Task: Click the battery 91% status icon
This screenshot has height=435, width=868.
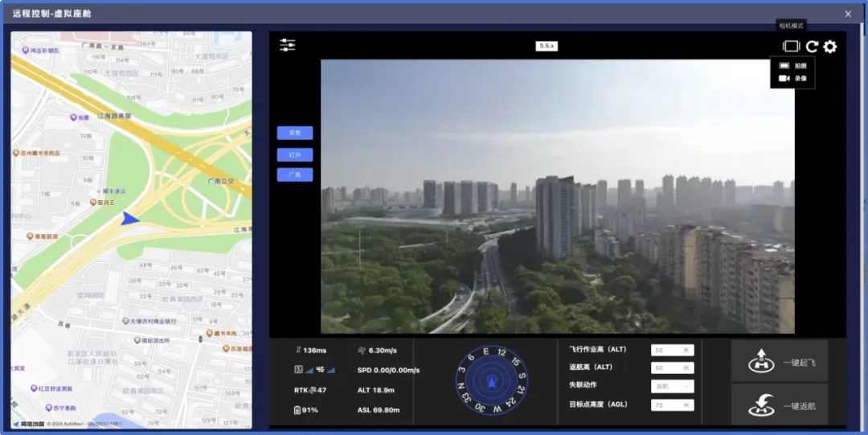Action: point(298,410)
